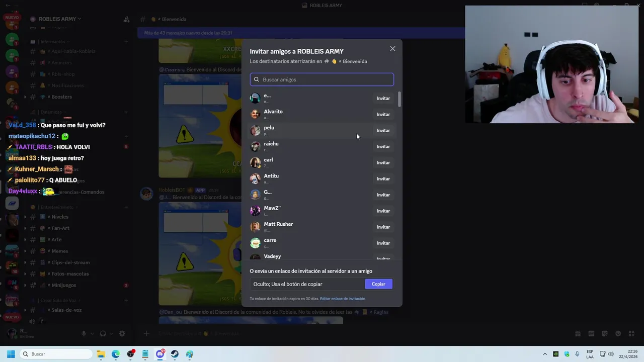
Task: Open the Windows Start menu
Action: [x=11, y=354]
